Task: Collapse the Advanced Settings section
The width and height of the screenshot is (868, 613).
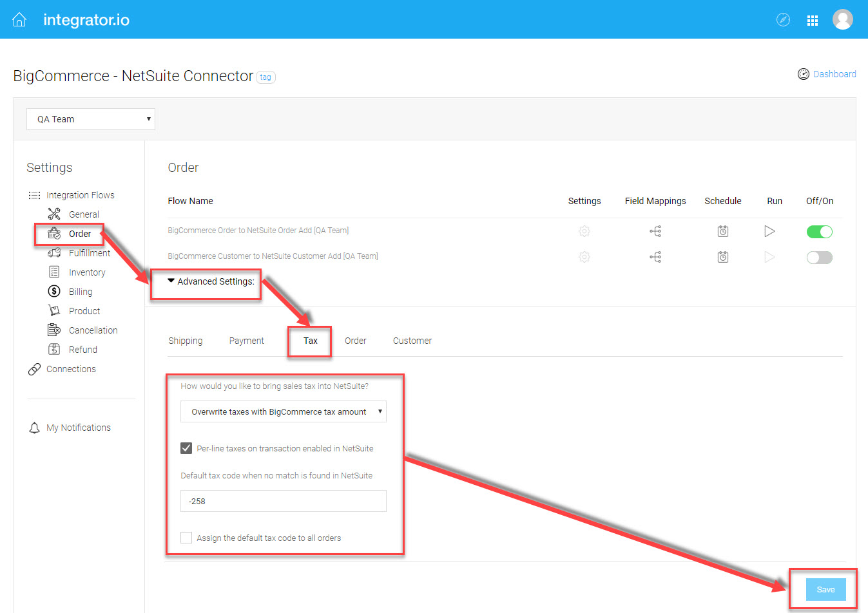Action: [211, 281]
